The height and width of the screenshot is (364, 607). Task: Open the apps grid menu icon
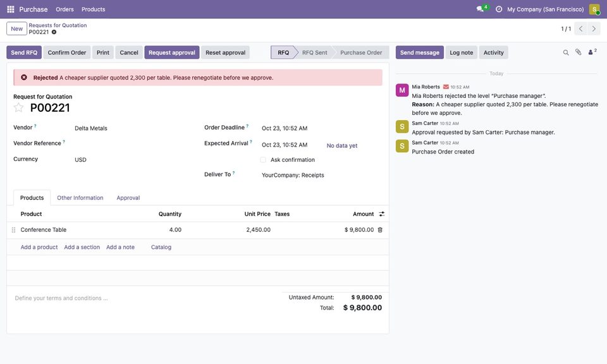(11, 9)
